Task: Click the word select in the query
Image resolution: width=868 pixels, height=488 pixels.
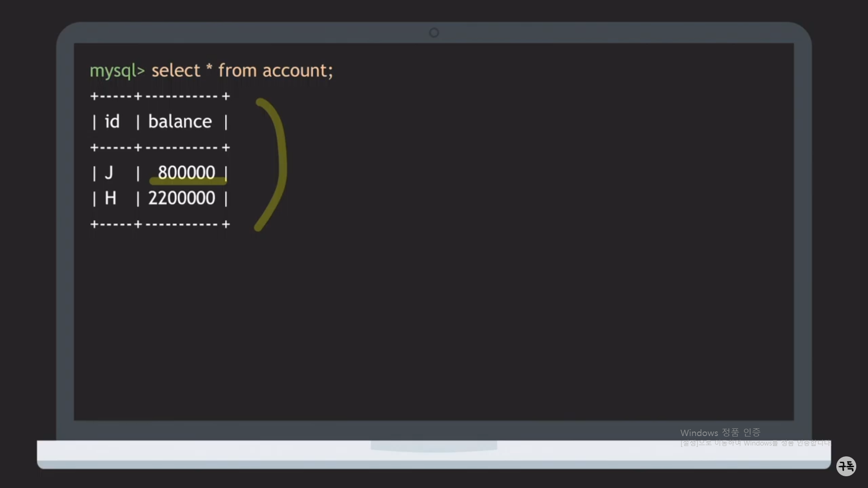Action: [175, 71]
